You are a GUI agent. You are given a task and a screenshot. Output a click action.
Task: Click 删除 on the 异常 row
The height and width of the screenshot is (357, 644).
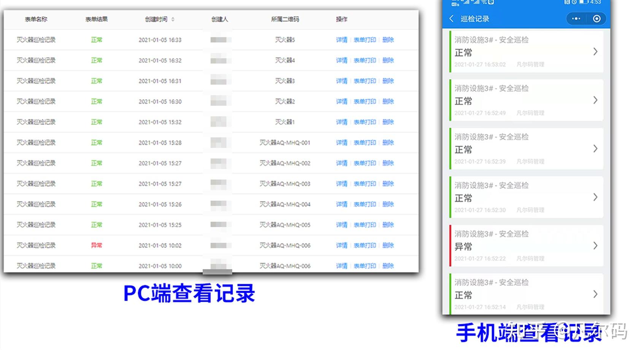click(388, 245)
